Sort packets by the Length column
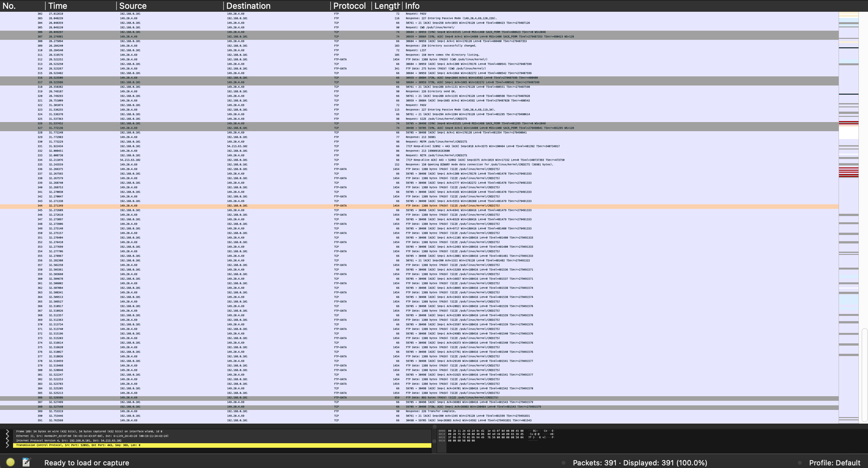The width and height of the screenshot is (868, 468). (x=386, y=6)
